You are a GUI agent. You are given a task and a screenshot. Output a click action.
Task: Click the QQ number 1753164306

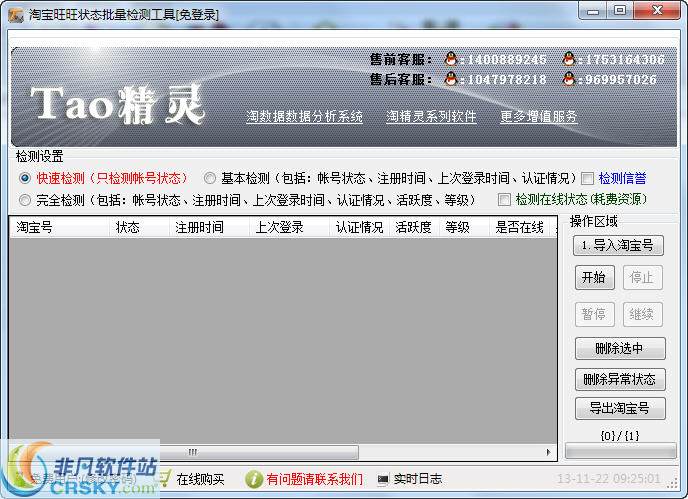pos(625,59)
